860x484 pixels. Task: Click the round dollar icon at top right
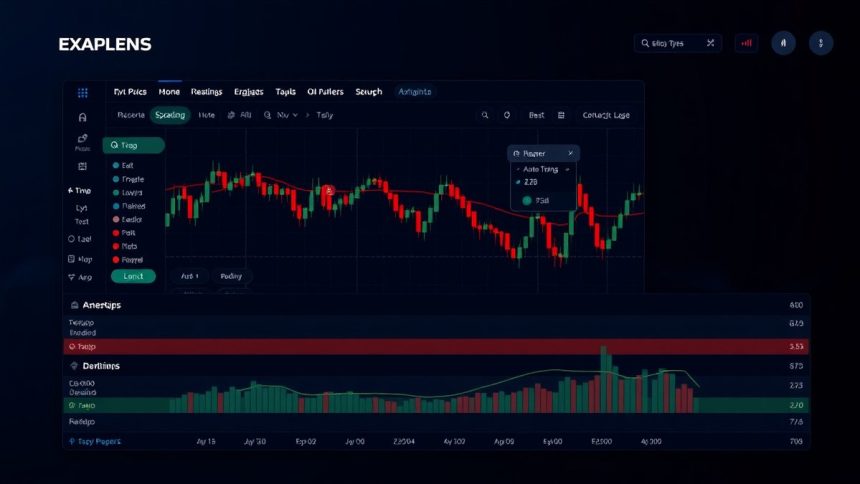820,43
